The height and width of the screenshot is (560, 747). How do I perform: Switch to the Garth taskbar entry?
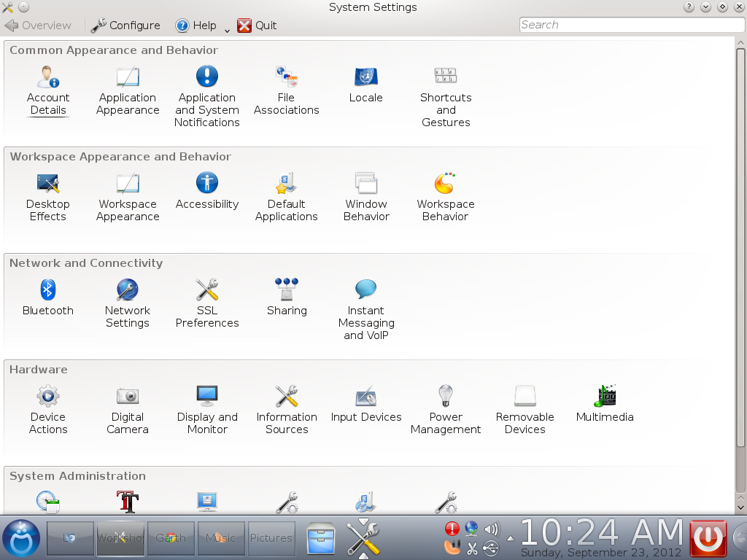[x=171, y=537]
